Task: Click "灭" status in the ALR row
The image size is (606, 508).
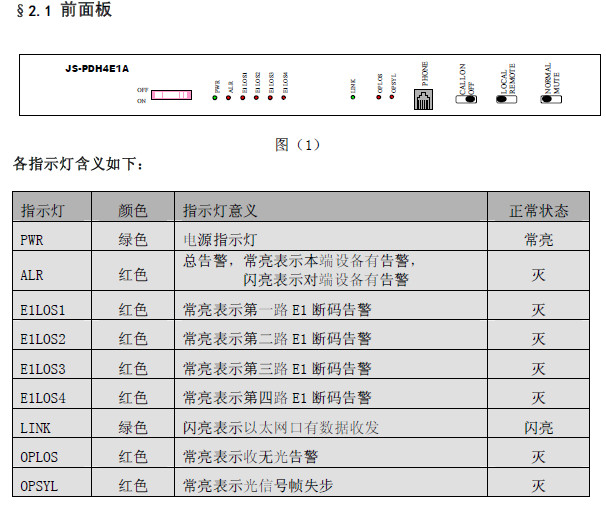Action: point(538,275)
